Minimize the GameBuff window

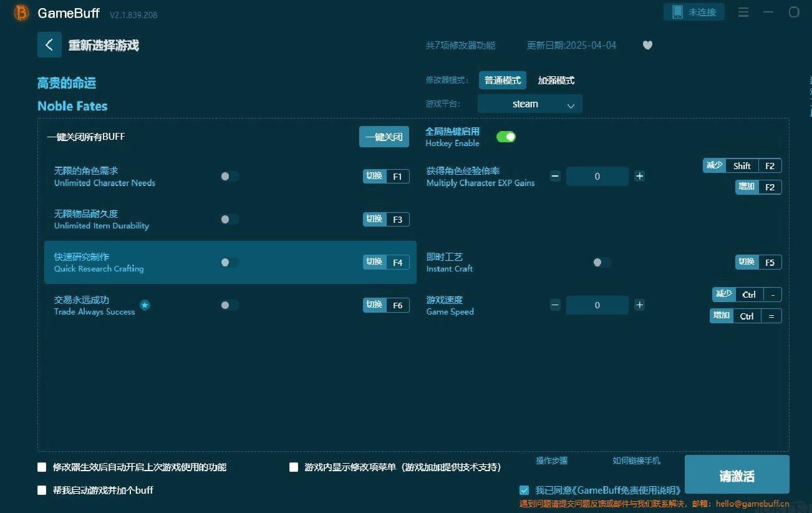click(768, 12)
